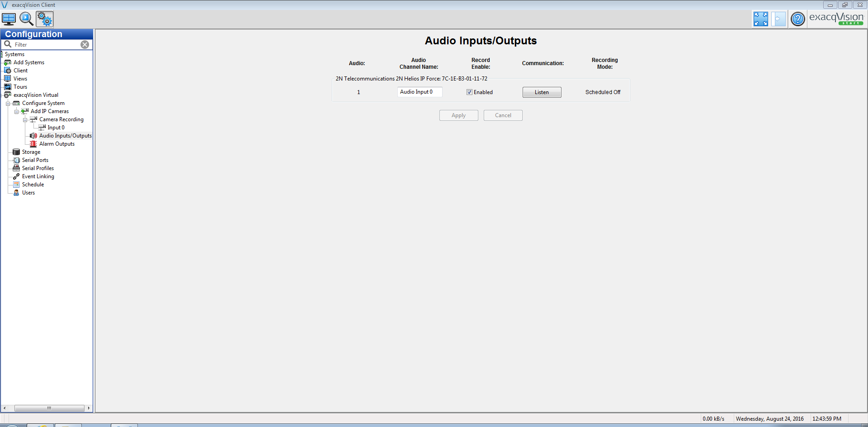Click the scrollbar left arrow

pyautogui.click(x=5, y=408)
